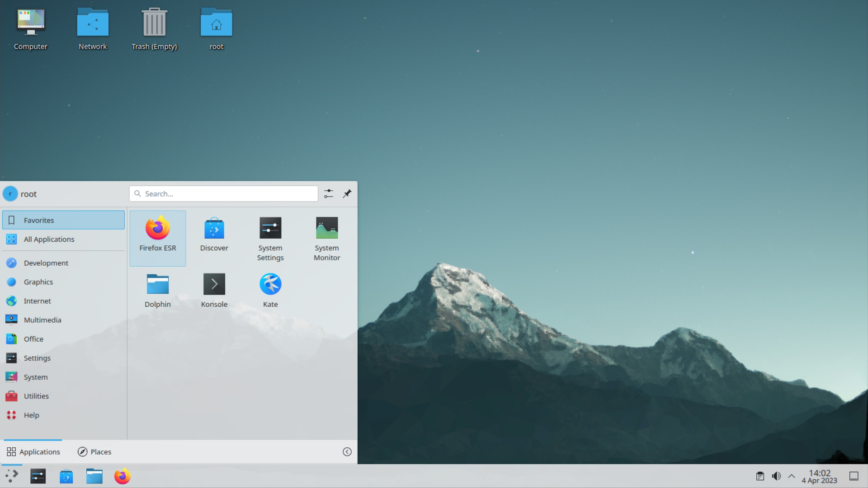The width and height of the screenshot is (868, 488).
Task: Pin the application launcher open
Action: pyautogui.click(x=347, y=194)
